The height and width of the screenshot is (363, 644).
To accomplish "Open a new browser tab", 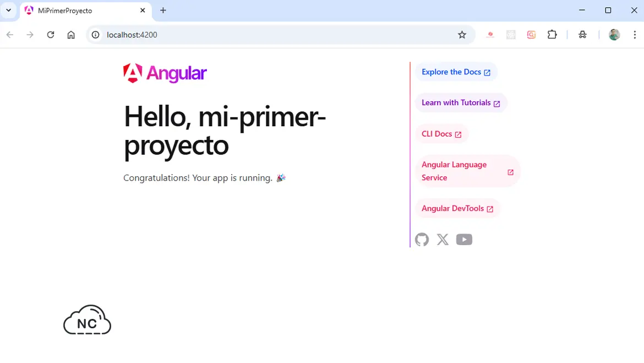I will pos(163,10).
